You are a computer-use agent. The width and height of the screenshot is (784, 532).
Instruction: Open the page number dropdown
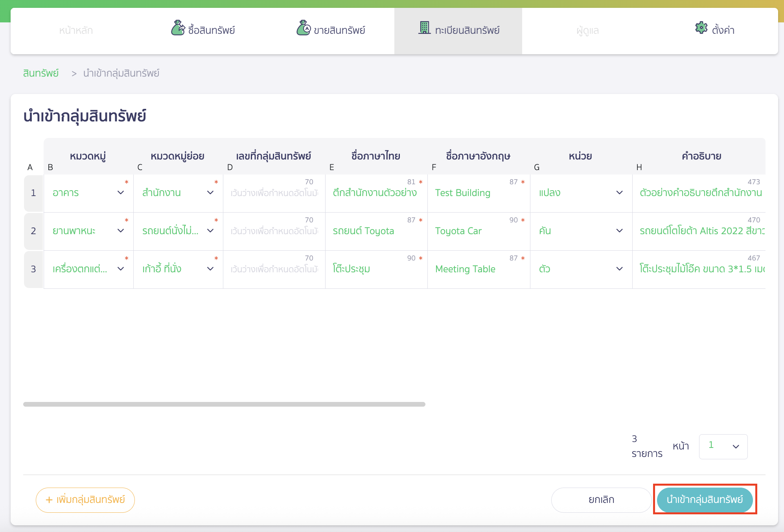click(x=723, y=446)
